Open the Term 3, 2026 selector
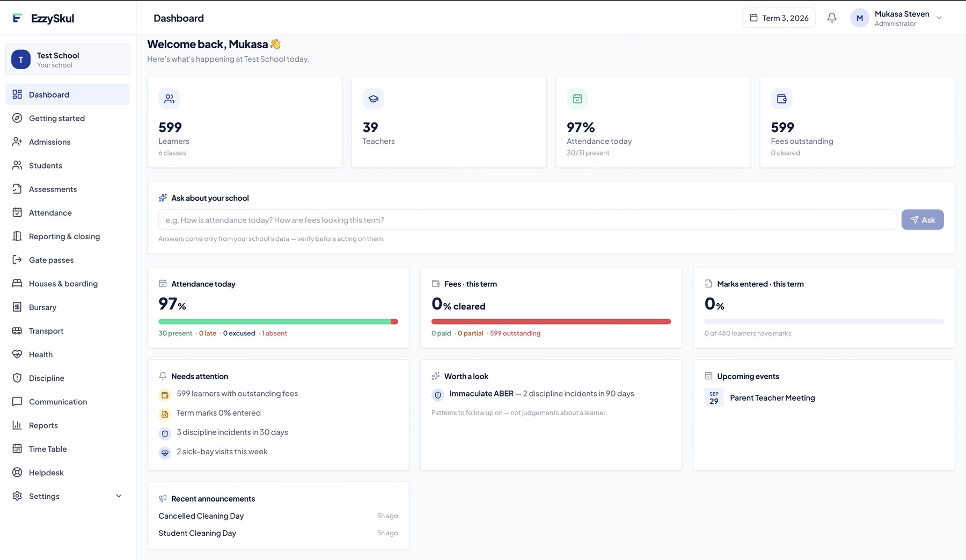Screen dimensions: 966x560 click(x=779, y=18)
